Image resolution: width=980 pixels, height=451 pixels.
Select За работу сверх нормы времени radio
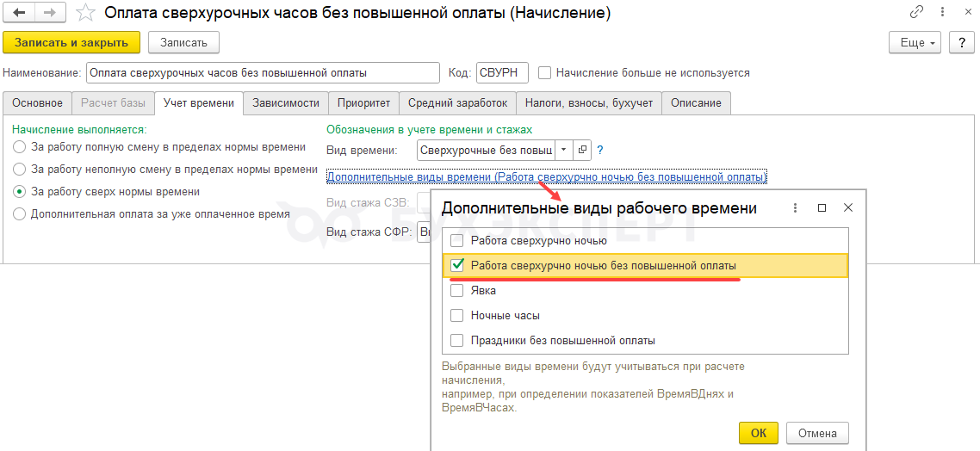coord(19,191)
